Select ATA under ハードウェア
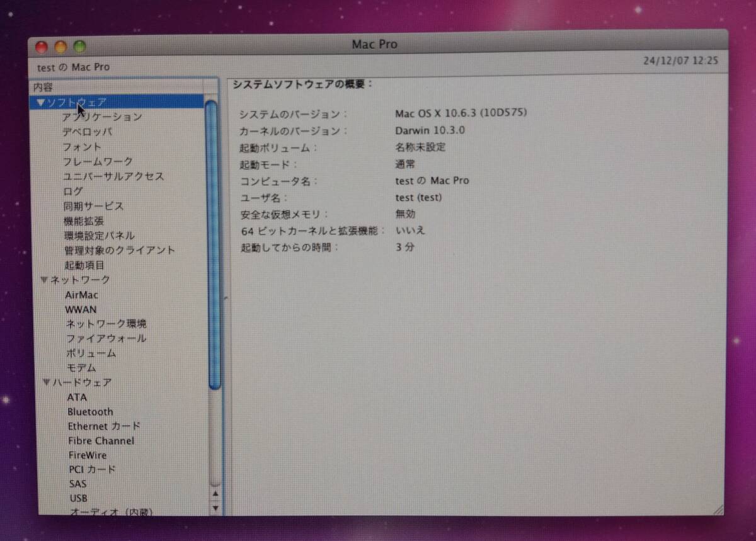The image size is (756, 541). pyautogui.click(x=77, y=397)
